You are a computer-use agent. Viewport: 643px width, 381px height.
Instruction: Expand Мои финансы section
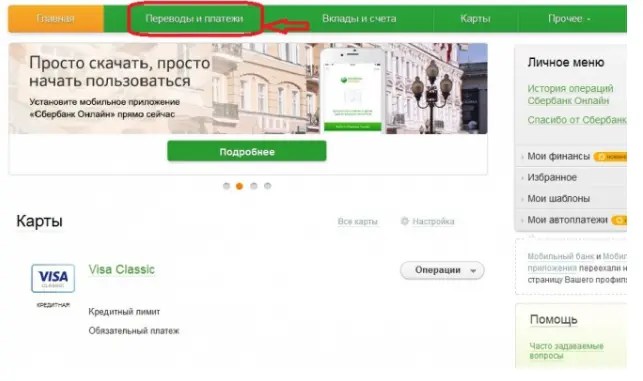(x=558, y=156)
